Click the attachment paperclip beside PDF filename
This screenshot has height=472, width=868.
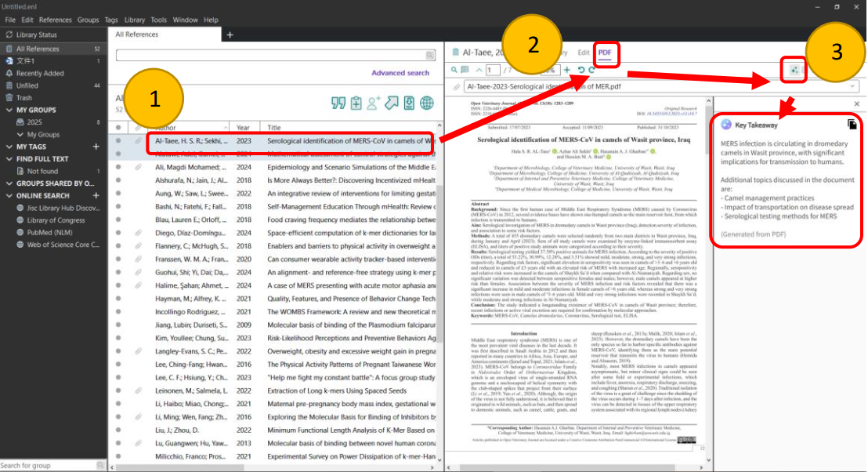pos(457,86)
